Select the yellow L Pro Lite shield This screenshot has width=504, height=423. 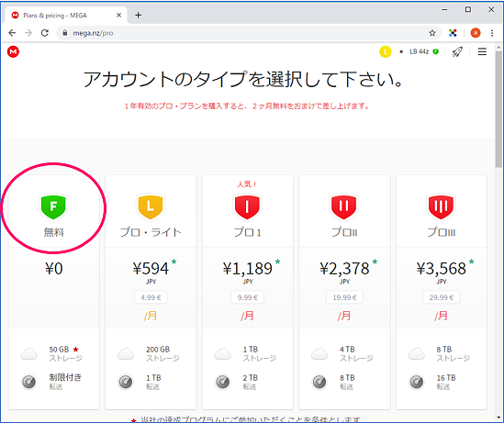click(x=151, y=206)
